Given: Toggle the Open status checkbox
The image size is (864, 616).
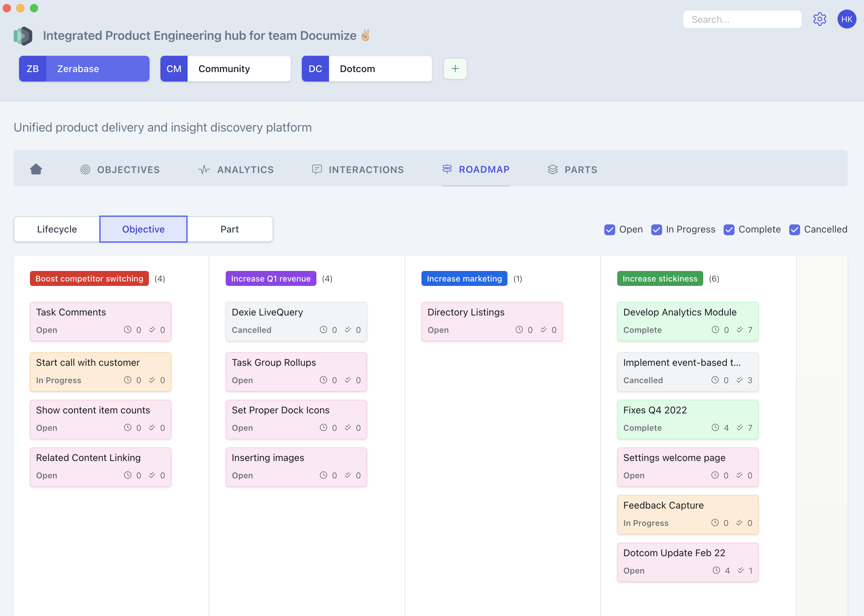Looking at the screenshot, I should (x=609, y=229).
